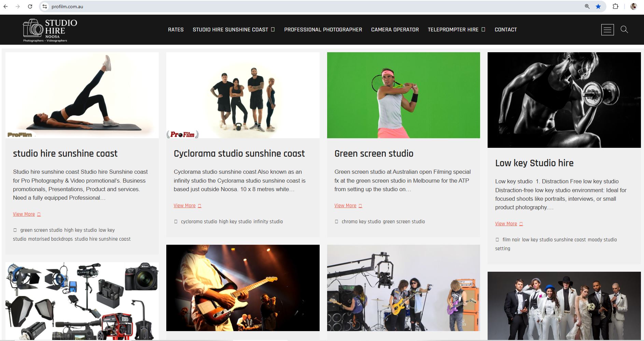Open your Chrome profile avatar

point(633,6)
